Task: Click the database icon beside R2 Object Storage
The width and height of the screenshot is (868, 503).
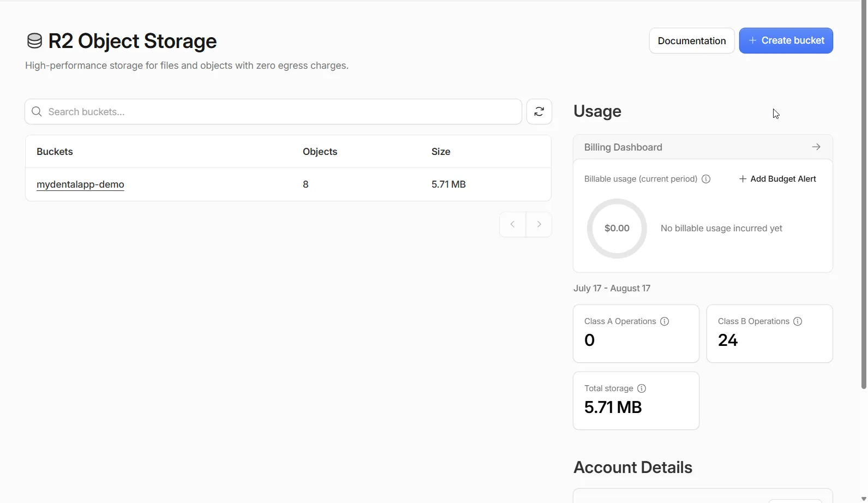Action: coord(34,41)
